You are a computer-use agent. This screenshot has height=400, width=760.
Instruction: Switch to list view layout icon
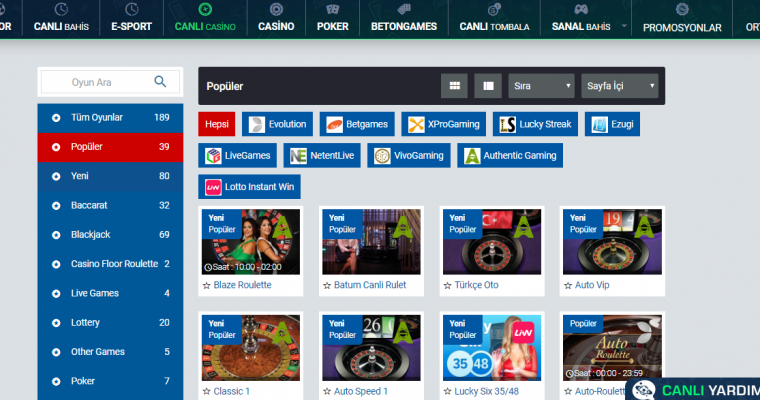point(488,86)
